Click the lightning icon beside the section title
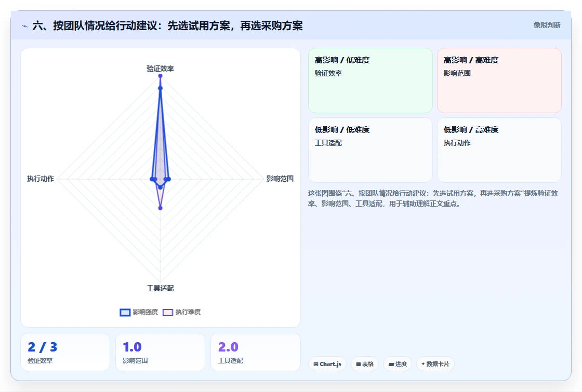Screen dimensions: 582x392 25,26
